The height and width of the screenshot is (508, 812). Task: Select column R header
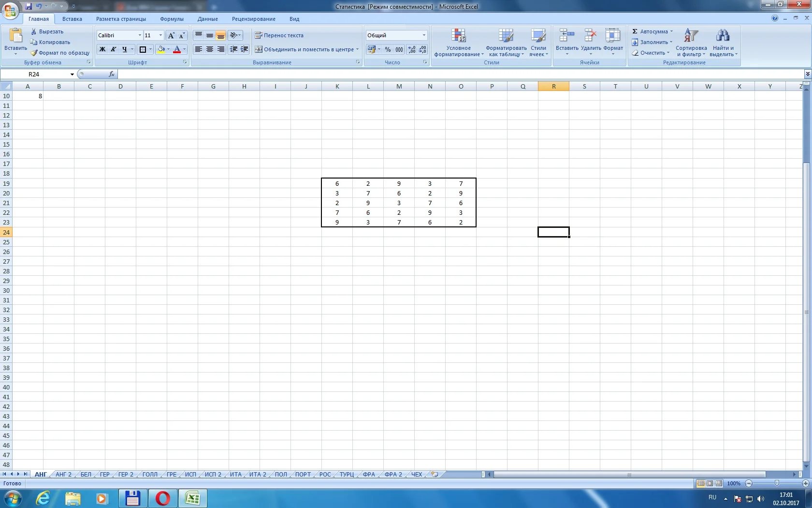tap(553, 87)
